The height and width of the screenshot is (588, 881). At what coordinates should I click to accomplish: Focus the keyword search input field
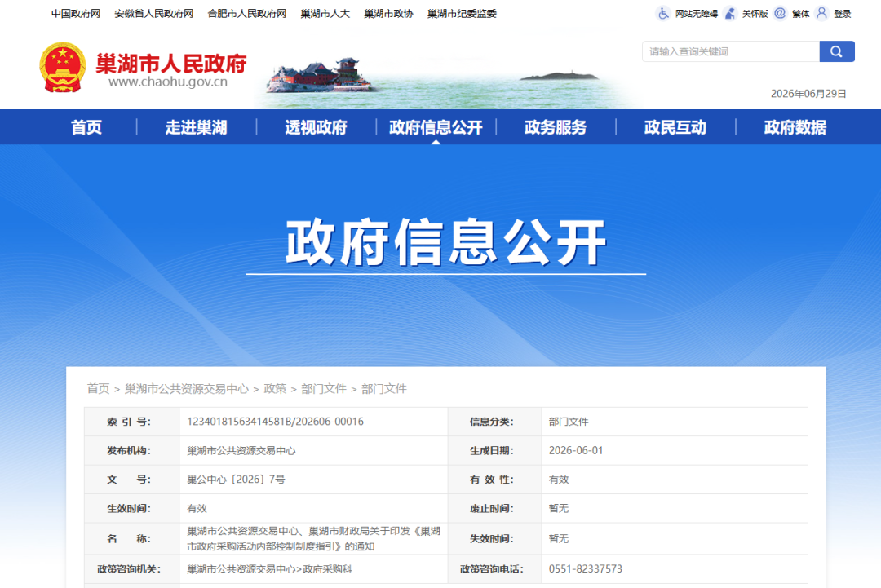pos(730,51)
